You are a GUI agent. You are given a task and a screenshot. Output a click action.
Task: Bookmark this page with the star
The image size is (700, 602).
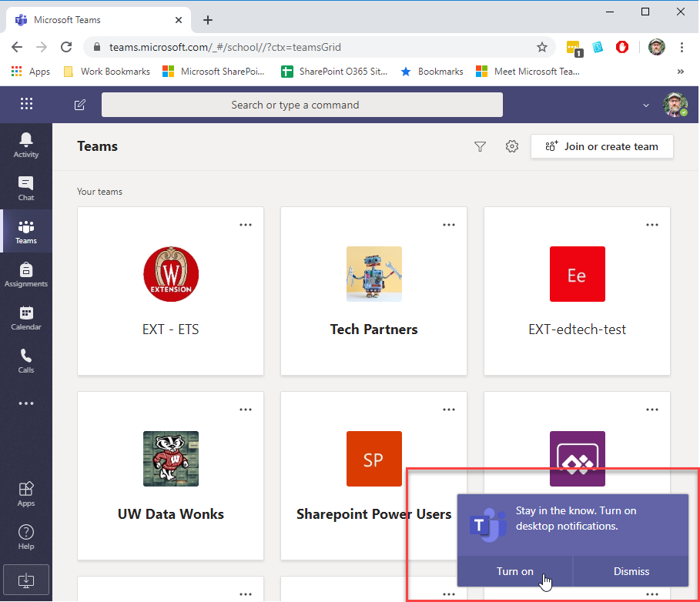(542, 47)
